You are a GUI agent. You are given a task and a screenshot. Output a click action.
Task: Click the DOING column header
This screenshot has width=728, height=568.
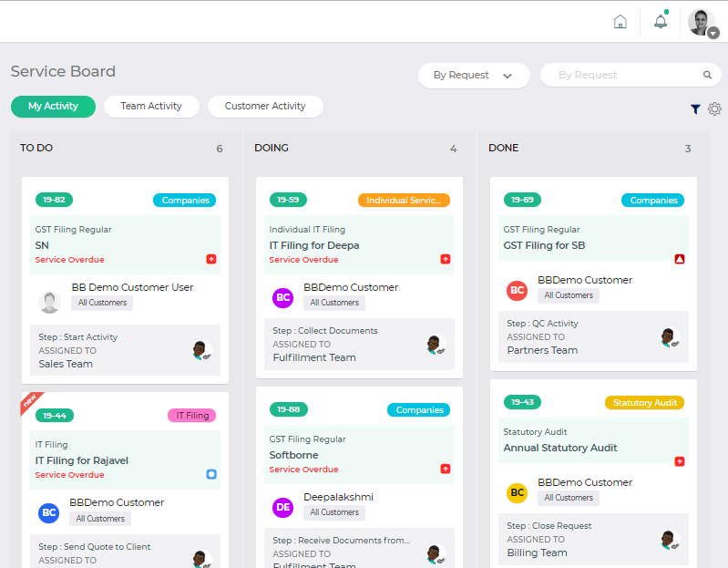(x=272, y=148)
